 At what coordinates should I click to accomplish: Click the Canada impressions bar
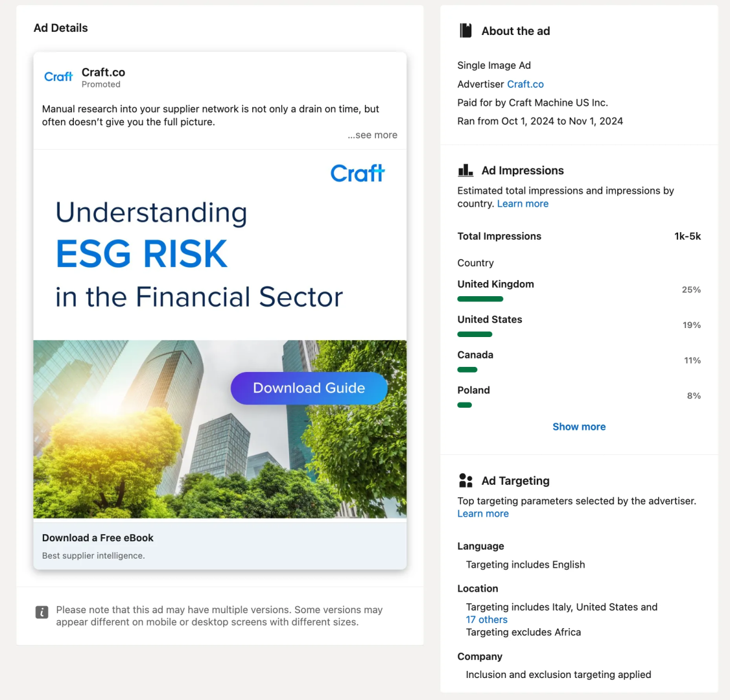click(x=467, y=369)
